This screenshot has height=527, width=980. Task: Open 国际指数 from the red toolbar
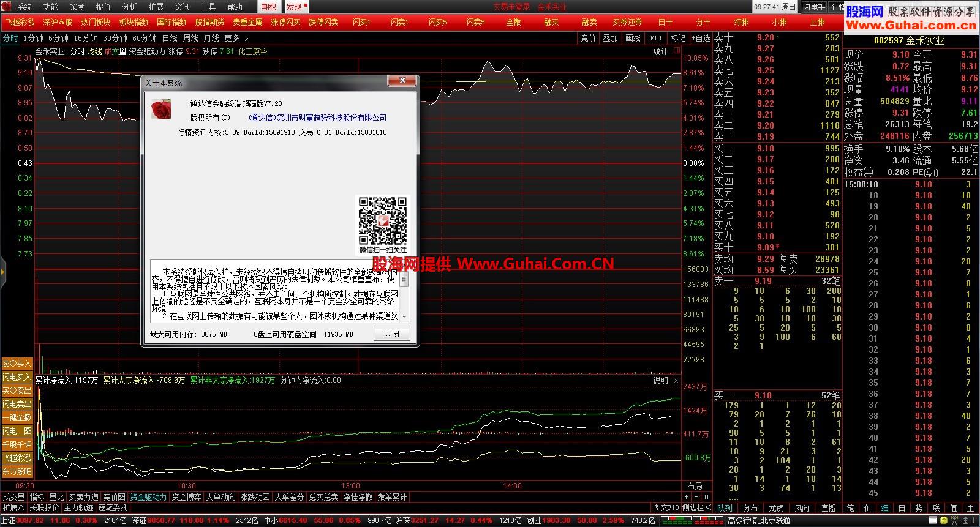[x=171, y=22]
